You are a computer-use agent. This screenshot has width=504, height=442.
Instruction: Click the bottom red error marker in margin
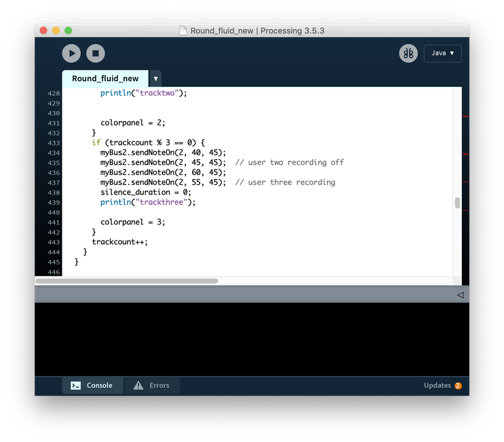466,210
